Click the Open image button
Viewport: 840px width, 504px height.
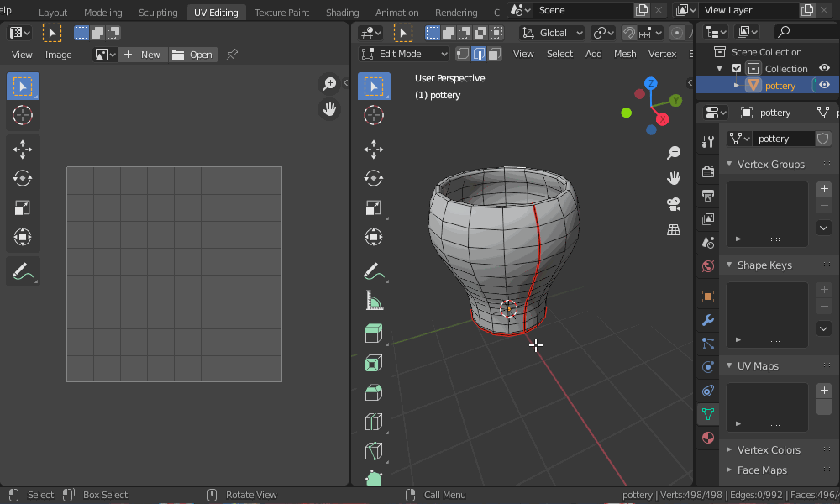192,55
